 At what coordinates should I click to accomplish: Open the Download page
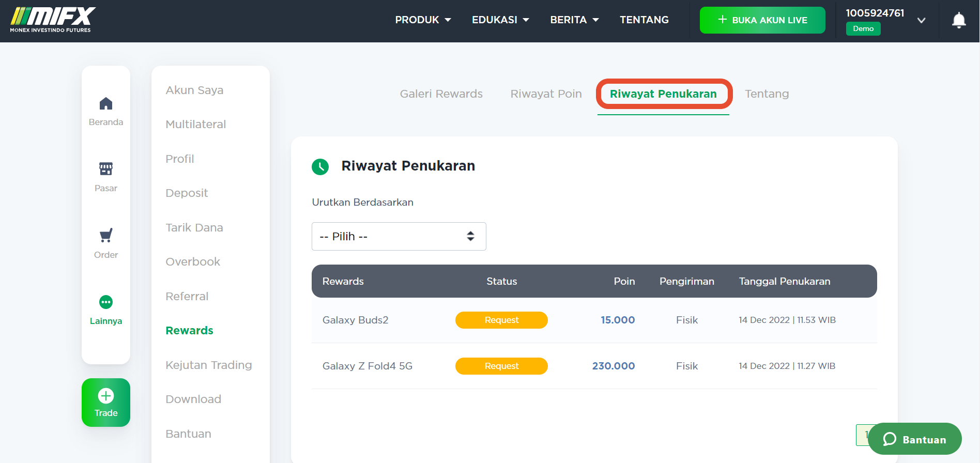point(193,399)
